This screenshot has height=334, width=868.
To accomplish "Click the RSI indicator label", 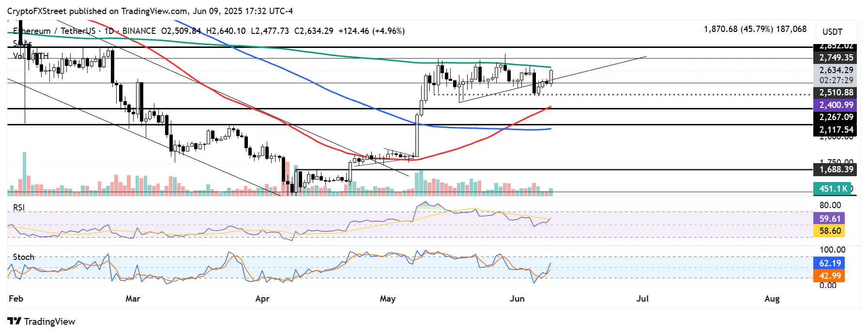I will point(19,208).
